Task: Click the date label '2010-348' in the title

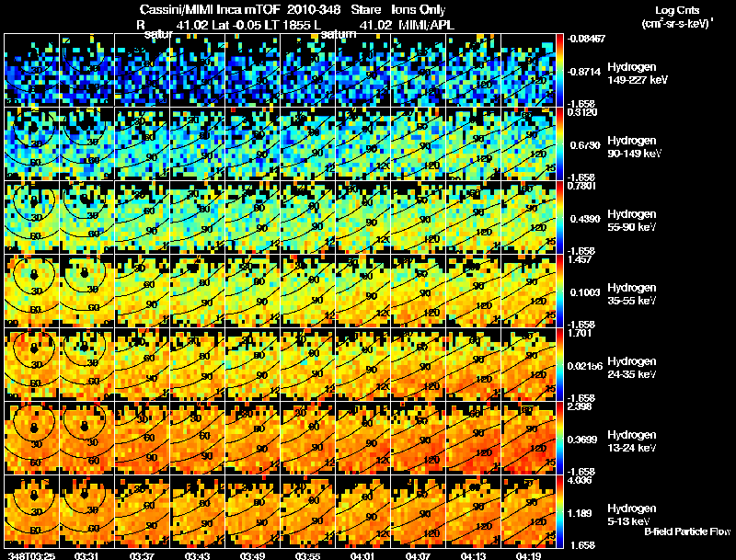Action: (313, 10)
